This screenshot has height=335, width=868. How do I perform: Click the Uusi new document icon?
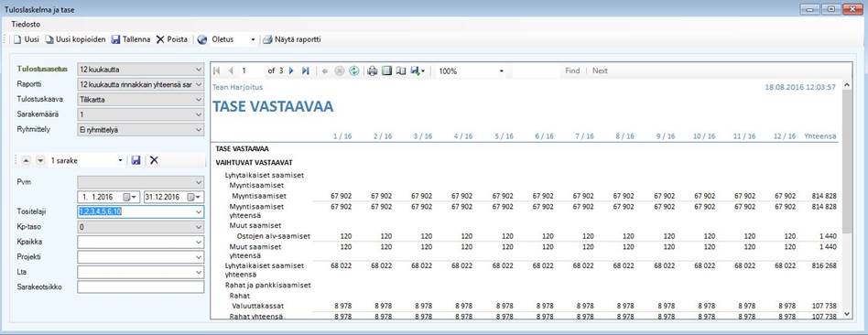pyautogui.click(x=17, y=40)
